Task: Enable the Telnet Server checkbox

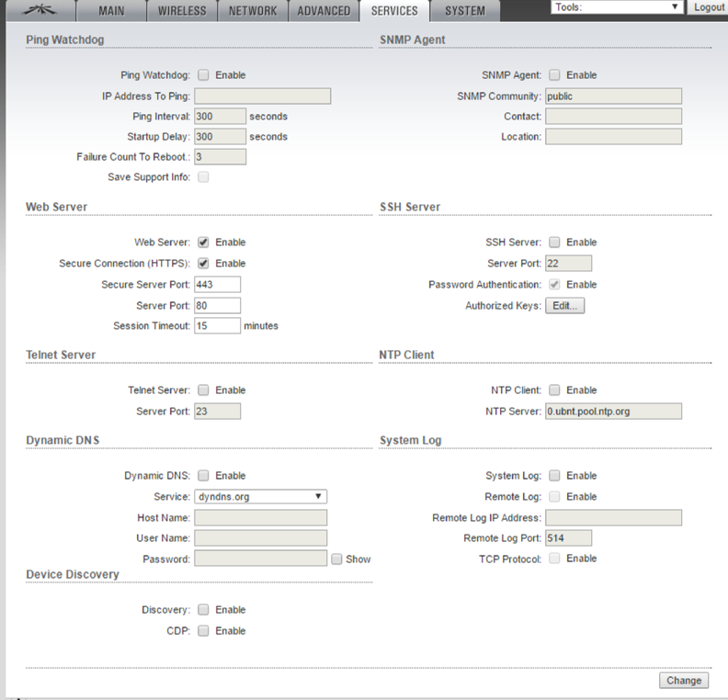Action: click(203, 390)
